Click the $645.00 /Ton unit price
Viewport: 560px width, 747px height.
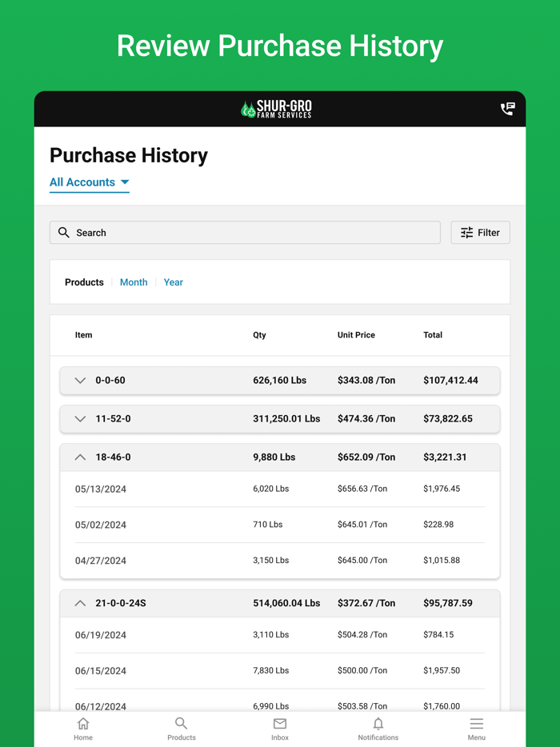pyautogui.click(x=362, y=560)
